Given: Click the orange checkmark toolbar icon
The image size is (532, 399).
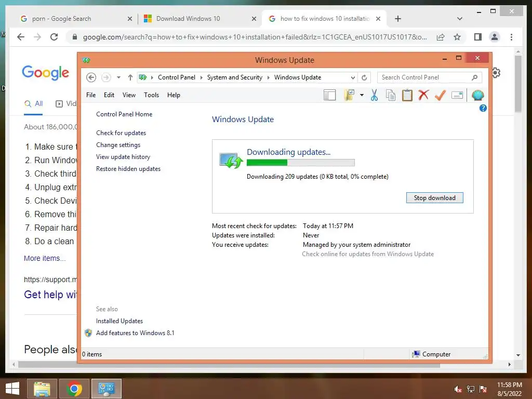Looking at the screenshot, I should 440,96.
